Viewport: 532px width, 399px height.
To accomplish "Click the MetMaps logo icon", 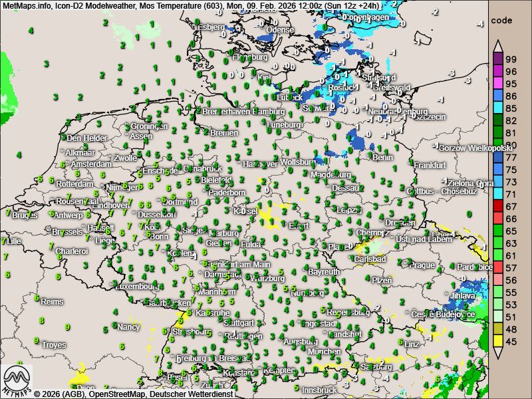I will click(x=16, y=380).
